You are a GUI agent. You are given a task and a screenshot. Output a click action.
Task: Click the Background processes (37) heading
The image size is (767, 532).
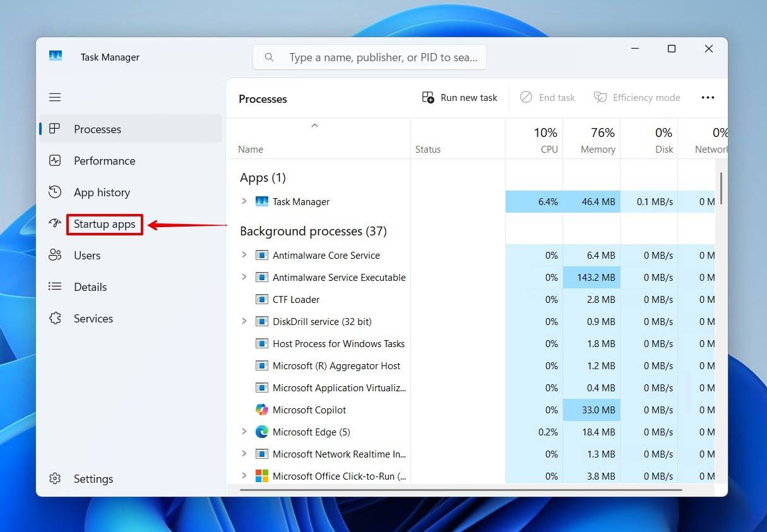[x=313, y=231]
